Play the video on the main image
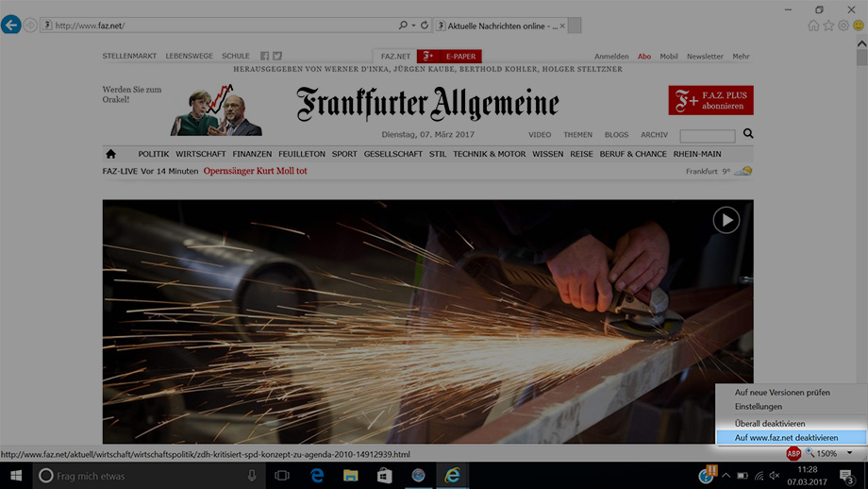The image size is (868, 489). 726,220
